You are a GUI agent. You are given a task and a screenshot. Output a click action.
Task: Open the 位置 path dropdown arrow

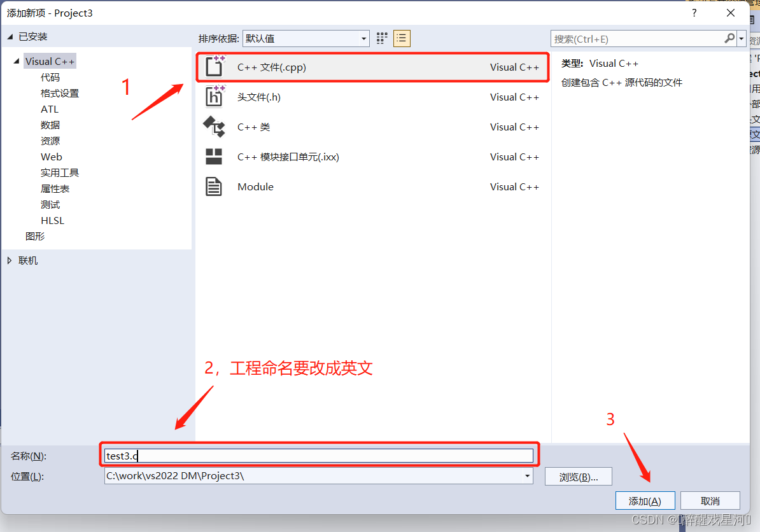(527, 476)
